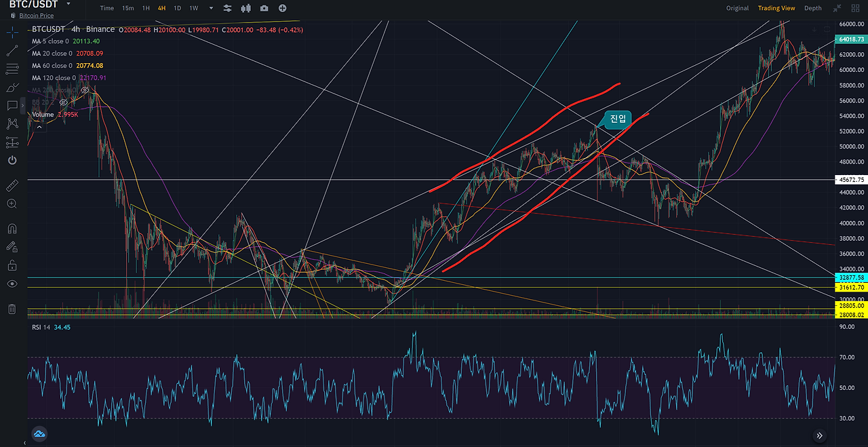
Task: Select the crosshair cursor tool
Action: (x=12, y=32)
